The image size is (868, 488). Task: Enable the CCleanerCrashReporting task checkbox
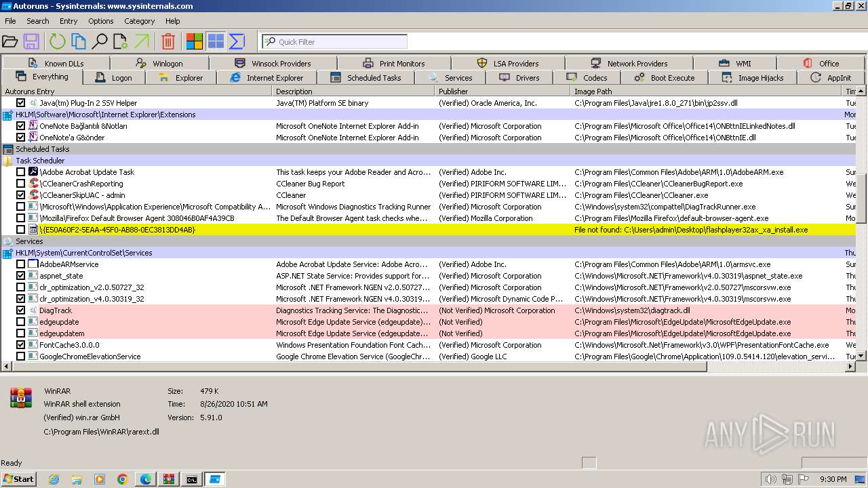[x=21, y=184]
